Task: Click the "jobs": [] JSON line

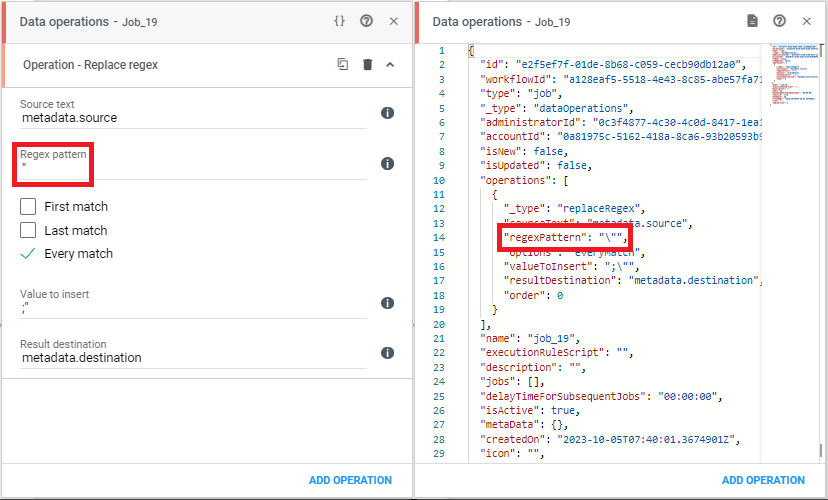Action: [x=512, y=381]
